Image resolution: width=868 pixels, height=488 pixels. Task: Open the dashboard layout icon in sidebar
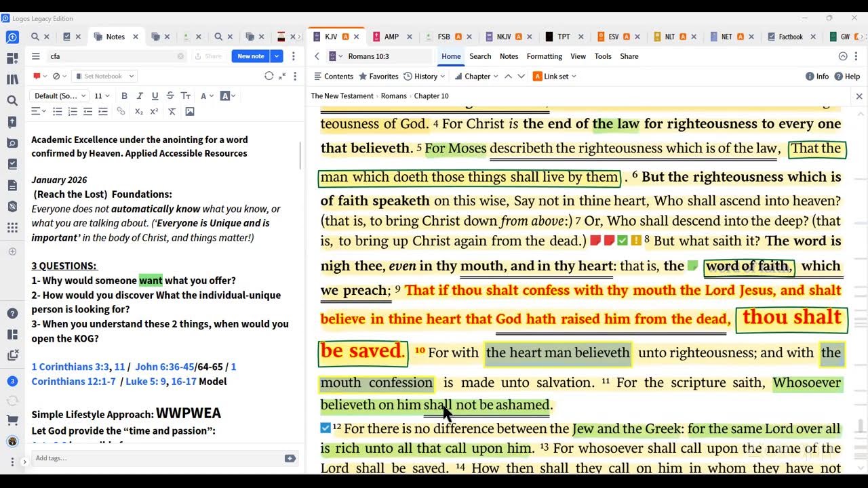12,58
